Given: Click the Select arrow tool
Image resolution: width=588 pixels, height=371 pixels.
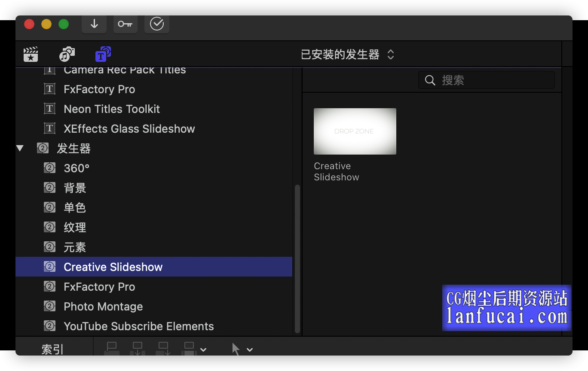Looking at the screenshot, I should (x=236, y=349).
